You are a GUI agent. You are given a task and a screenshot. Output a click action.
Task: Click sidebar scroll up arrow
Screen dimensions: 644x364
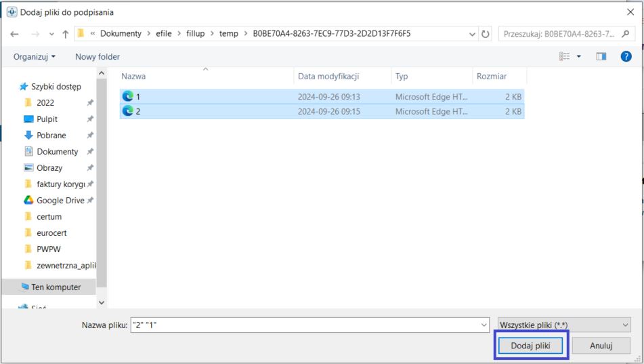point(102,73)
